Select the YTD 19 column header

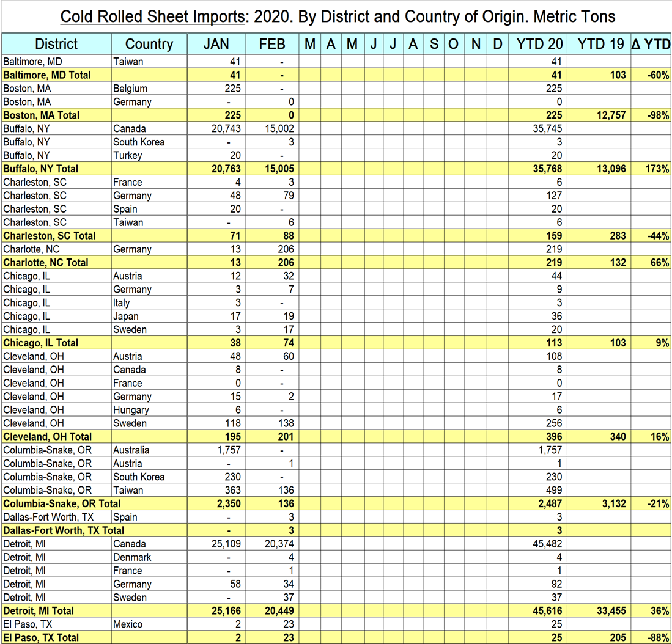(x=600, y=44)
